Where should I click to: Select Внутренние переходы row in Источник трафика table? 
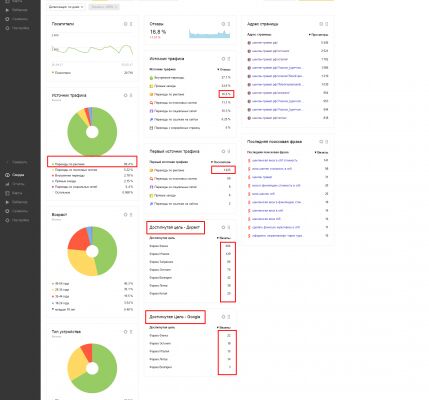click(x=190, y=78)
